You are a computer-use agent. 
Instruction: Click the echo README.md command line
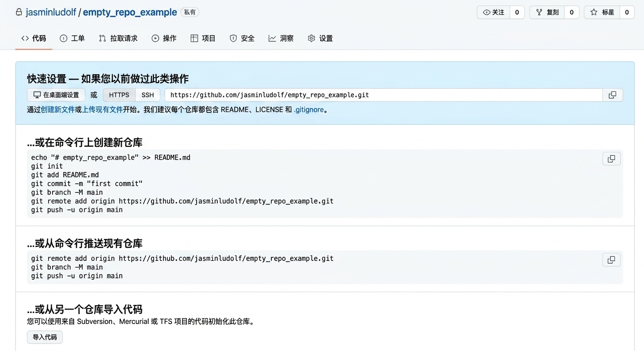(x=111, y=158)
